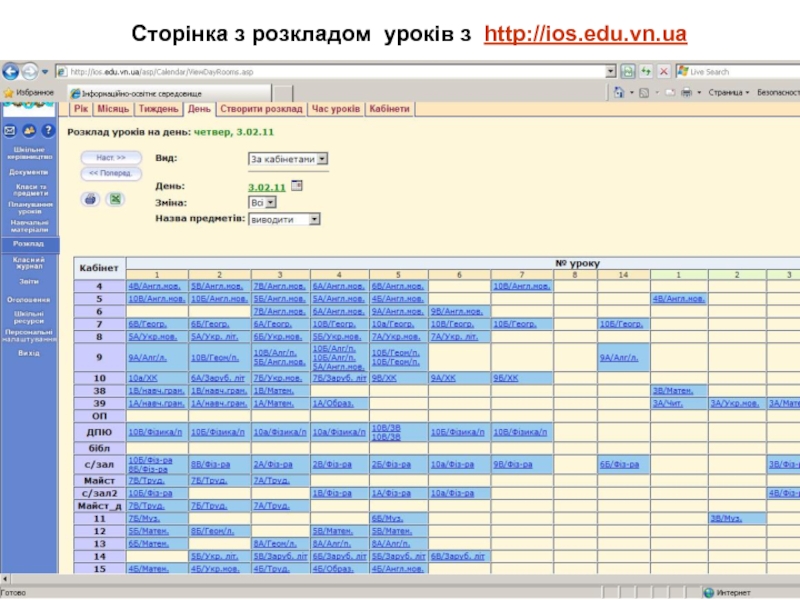Viewport: 800px width, 600px height.
Task: Open lesson 10В/Фізика/п in ДПЮ row
Action: (155, 432)
